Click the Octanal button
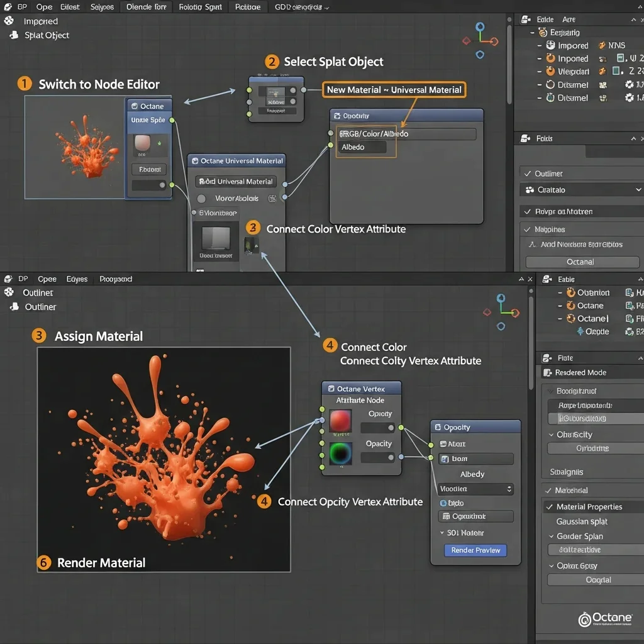Image resolution: width=644 pixels, height=644 pixels. (x=582, y=262)
